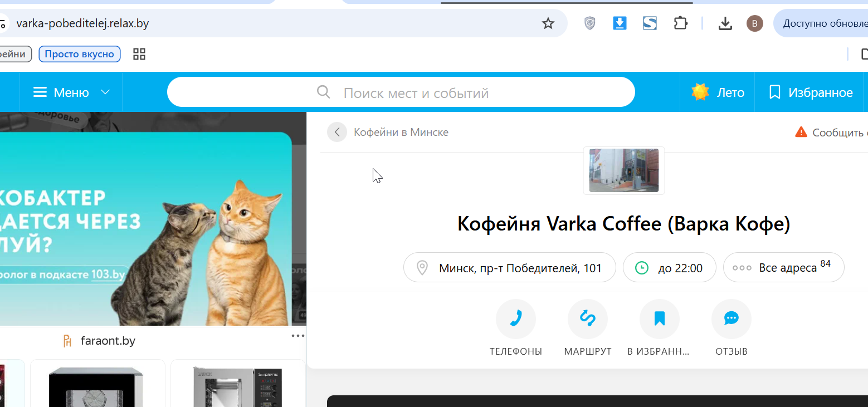Bookmark this page with the star icon
This screenshot has width=868, height=407.
pos(548,23)
